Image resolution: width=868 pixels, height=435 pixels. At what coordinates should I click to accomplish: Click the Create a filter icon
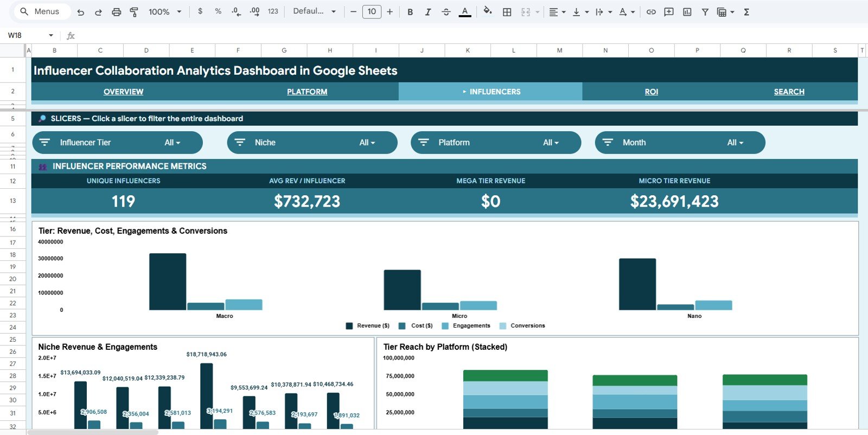705,12
